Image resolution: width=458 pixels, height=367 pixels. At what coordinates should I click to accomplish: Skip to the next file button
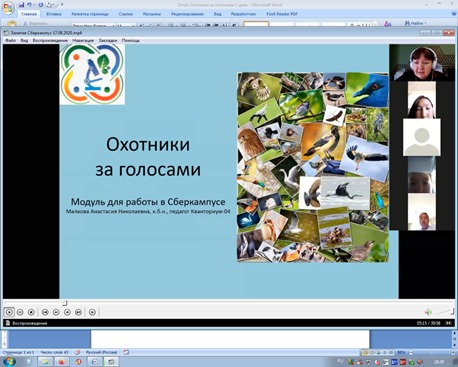click(78, 312)
